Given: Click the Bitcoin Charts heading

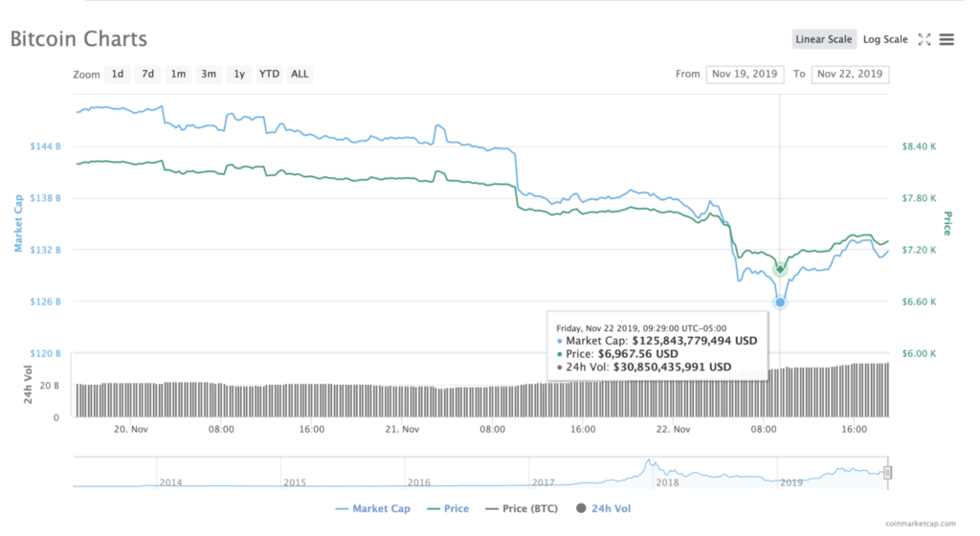Looking at the screenshot, I should pyautogui.click(x=78, y=38).
